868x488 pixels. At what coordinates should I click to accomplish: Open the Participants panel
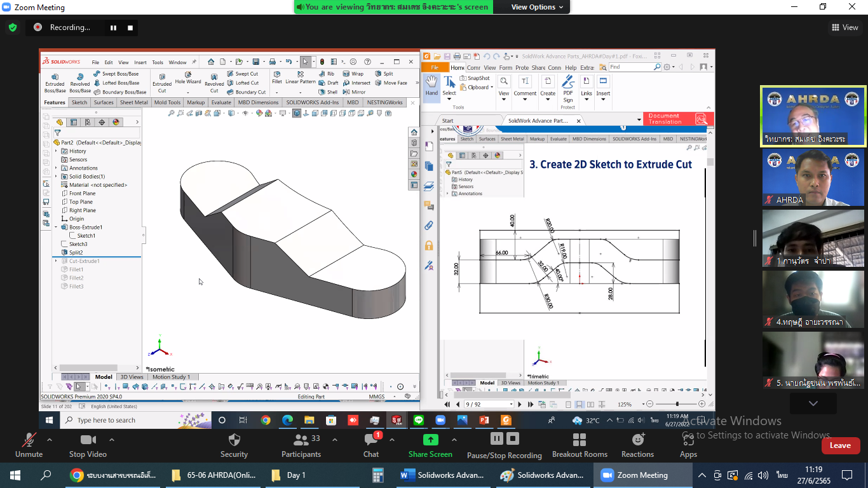coord(301,440)
